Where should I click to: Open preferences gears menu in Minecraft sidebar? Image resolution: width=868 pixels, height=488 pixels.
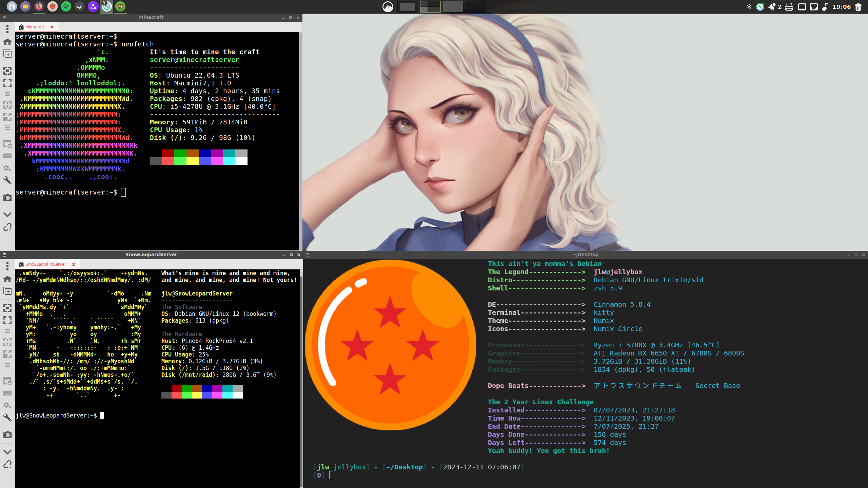(x=7, y=168)
